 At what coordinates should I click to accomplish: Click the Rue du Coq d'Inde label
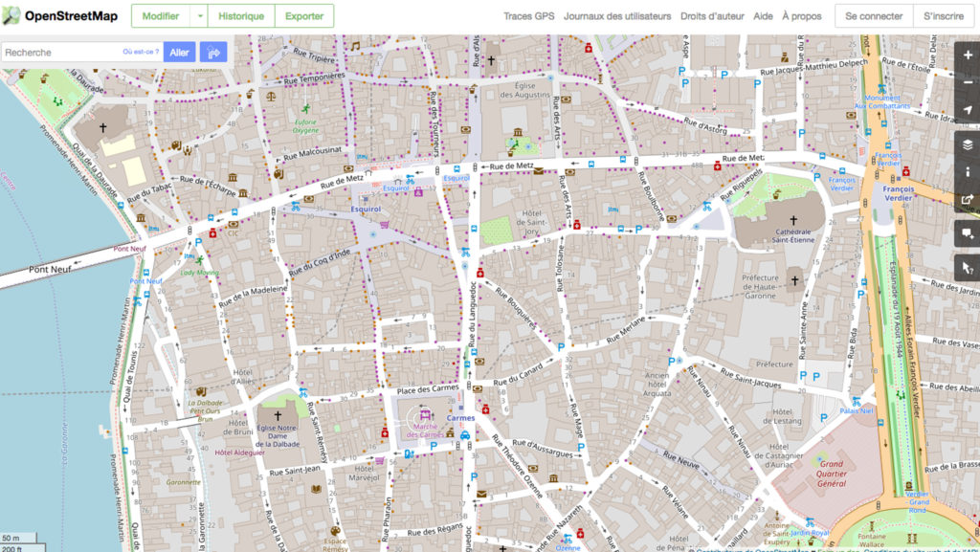pyautogui.click(x=320, y=263)
